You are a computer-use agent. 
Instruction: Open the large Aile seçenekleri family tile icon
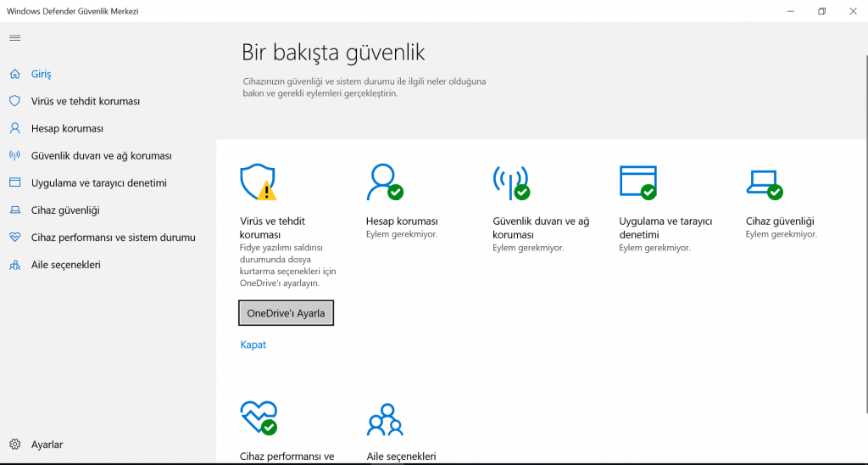(385, 419)
